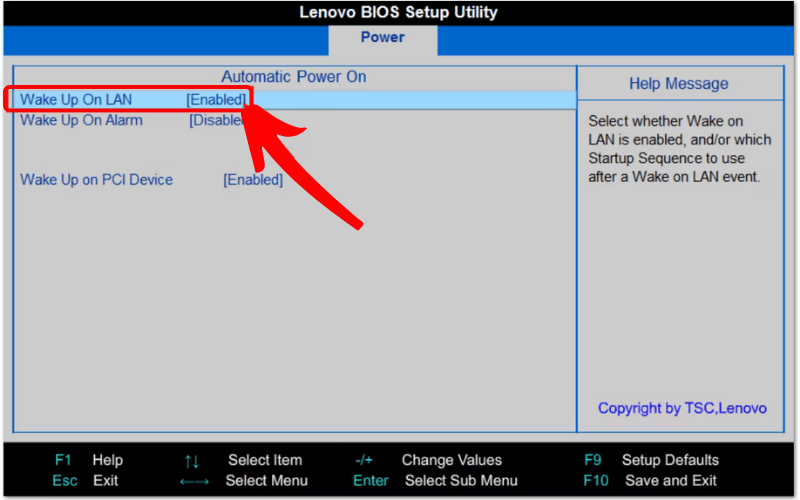Click the left-right arrows key hint

click(192, 481)
